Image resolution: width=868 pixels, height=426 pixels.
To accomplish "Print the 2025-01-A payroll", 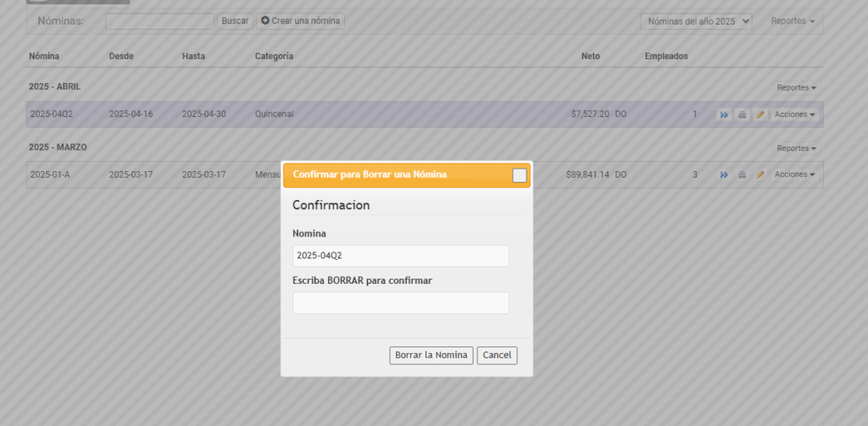I will tap(742, 174).
